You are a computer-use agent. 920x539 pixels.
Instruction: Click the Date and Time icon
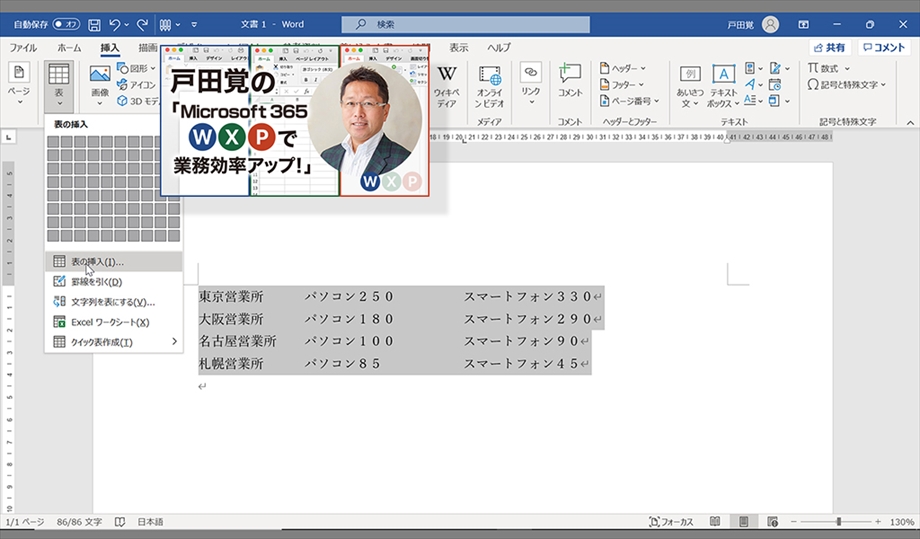coord(775,84)
